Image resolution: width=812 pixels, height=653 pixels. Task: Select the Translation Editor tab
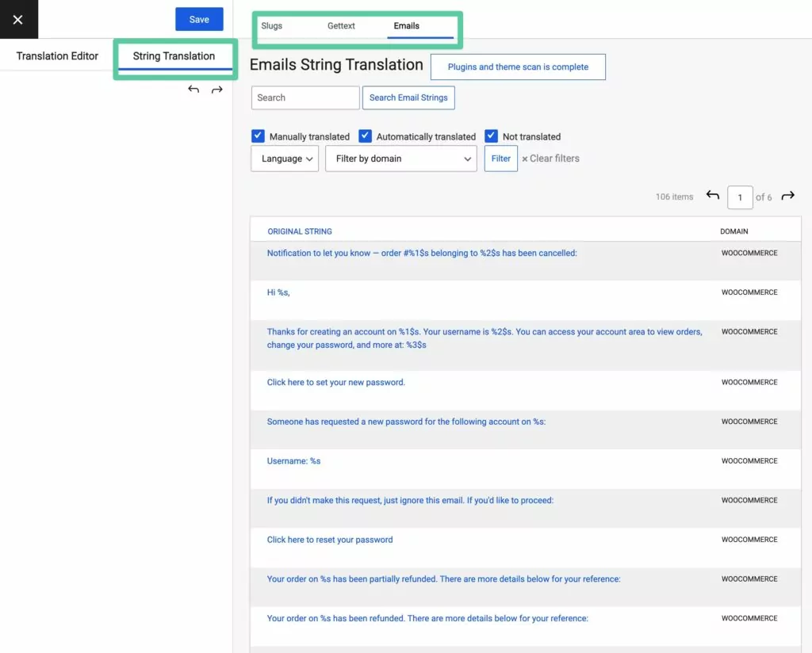click(57, 56)
